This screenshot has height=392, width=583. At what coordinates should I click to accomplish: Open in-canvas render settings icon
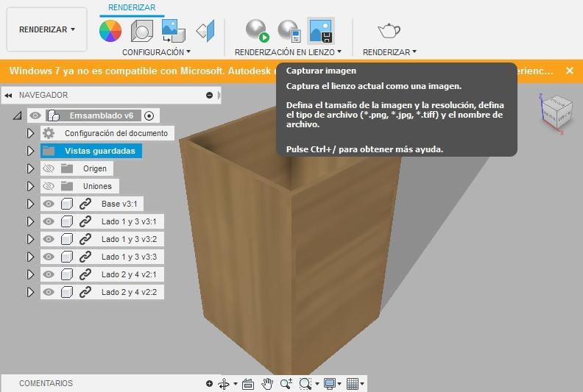point(289,31)
